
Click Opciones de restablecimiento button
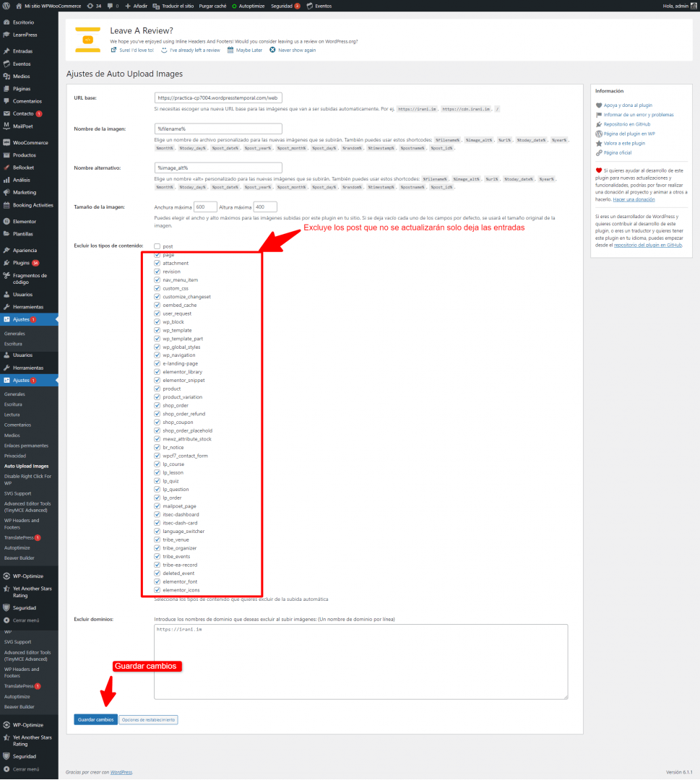point(148,720)
